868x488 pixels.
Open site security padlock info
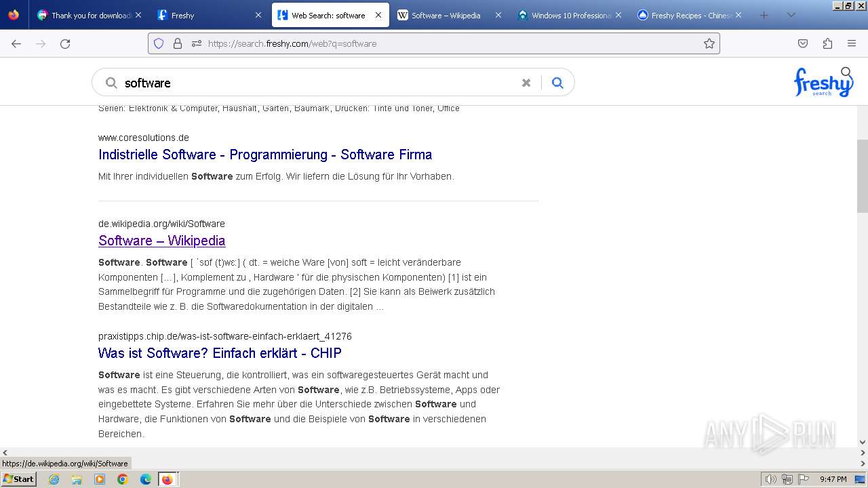178,43
